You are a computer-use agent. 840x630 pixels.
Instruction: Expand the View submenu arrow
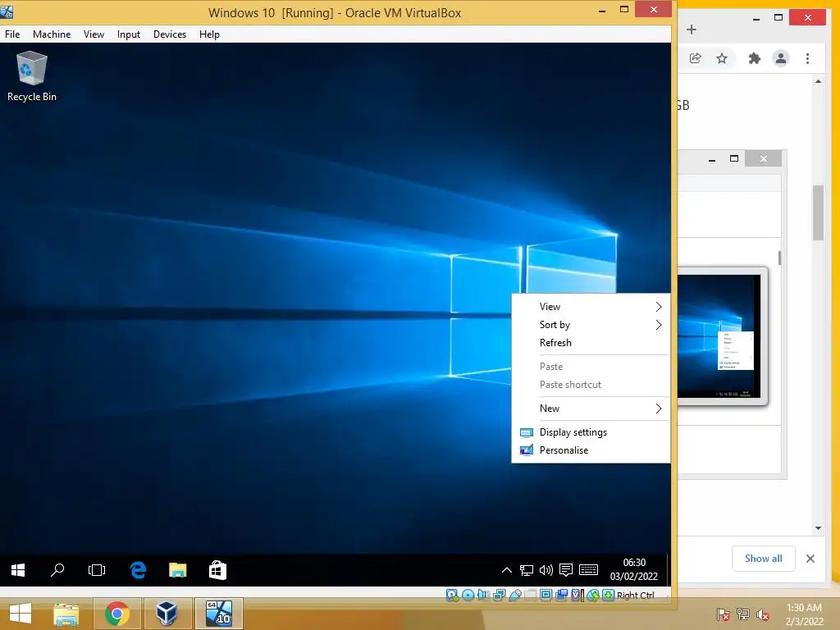coord(659,307)
